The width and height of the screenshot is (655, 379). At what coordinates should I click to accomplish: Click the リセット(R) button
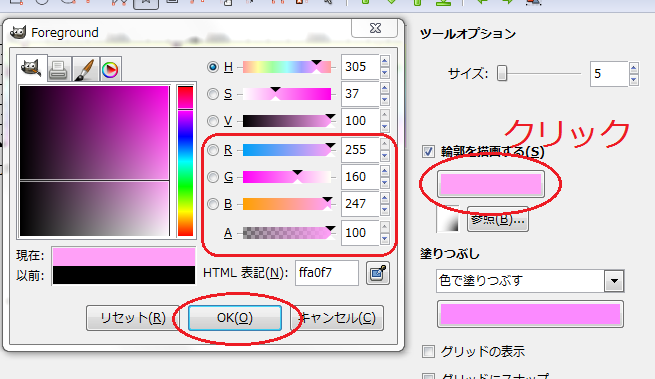[133, 318]
